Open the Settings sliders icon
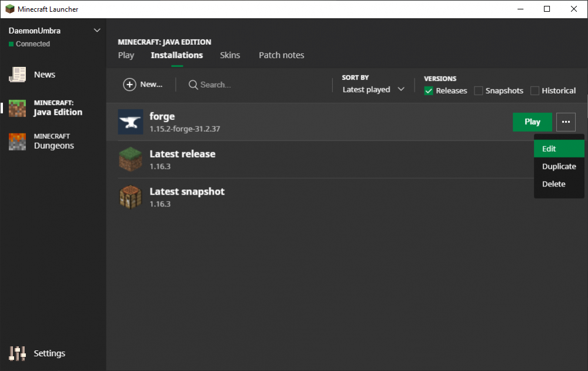The height and width of the screenshot is (371, 588). tap(17, 353)
